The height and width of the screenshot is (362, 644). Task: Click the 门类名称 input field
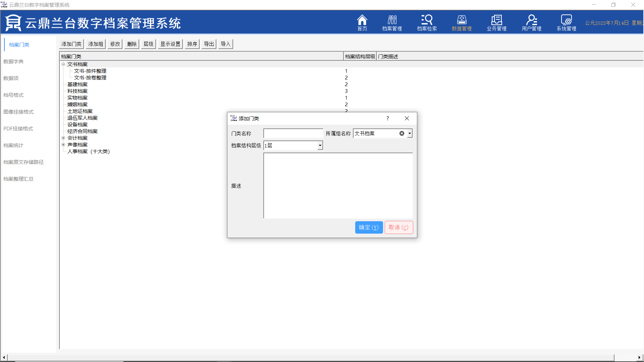click(x=293, y=133)
